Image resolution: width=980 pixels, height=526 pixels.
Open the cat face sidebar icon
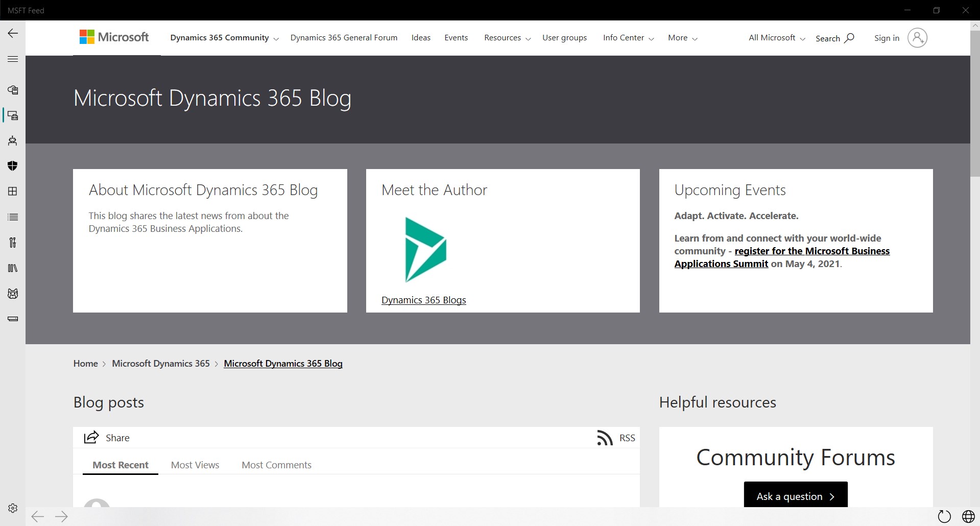coord(13,294)
